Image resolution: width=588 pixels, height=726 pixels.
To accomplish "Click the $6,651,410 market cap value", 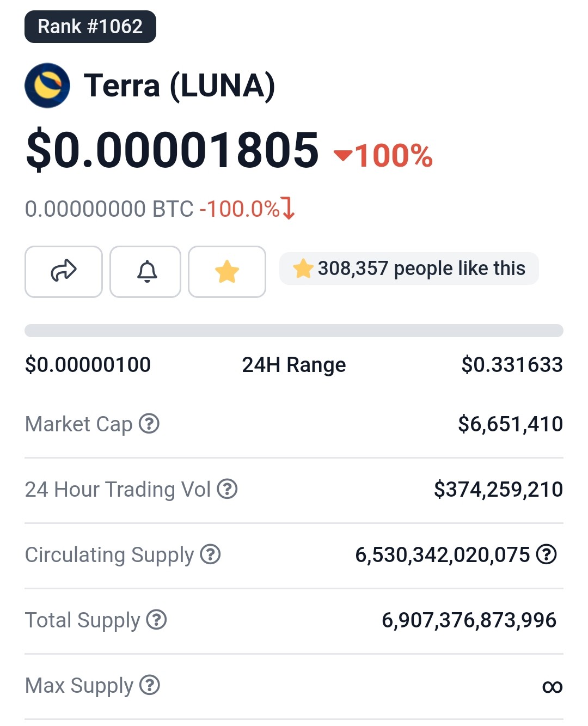I will click(x=510, y=424).
